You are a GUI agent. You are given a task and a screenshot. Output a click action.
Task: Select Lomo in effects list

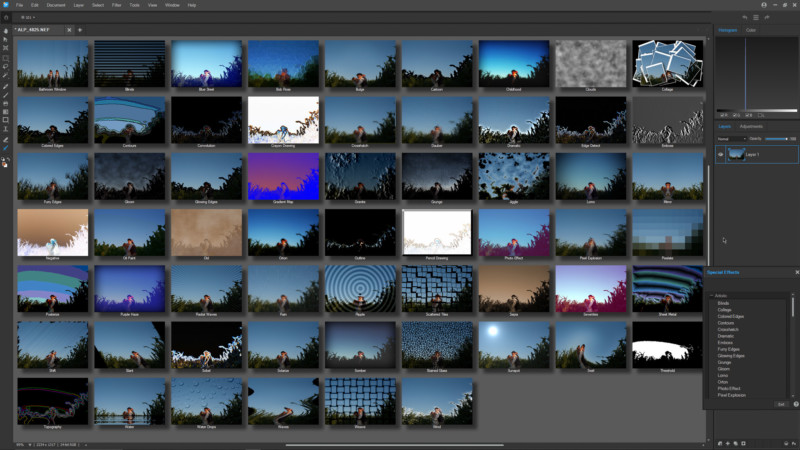[723, 376]
